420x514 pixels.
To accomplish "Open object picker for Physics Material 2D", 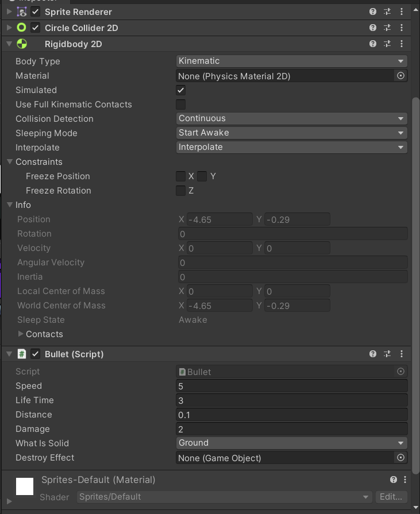I will click(x=400, y=76).
